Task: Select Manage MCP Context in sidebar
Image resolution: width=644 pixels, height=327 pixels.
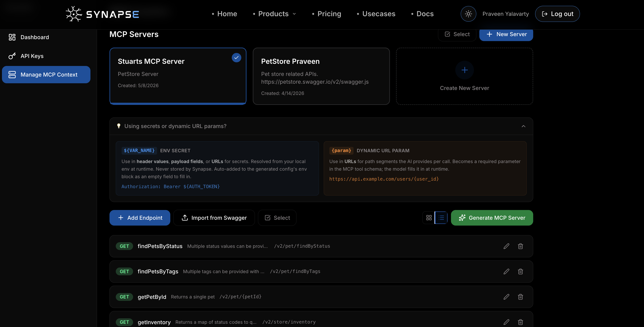Action: pos(46,74)
